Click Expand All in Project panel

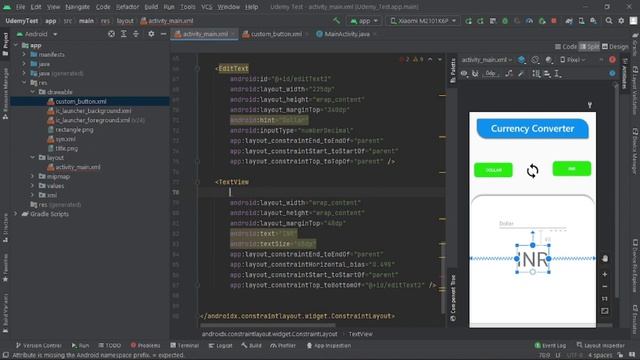(x=124, y=34)
